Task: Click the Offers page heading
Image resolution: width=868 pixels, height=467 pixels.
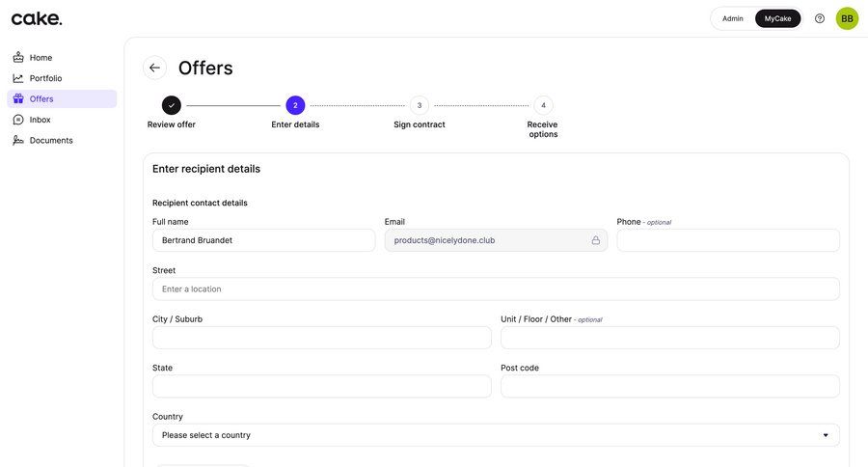Action: coord(205,69)
